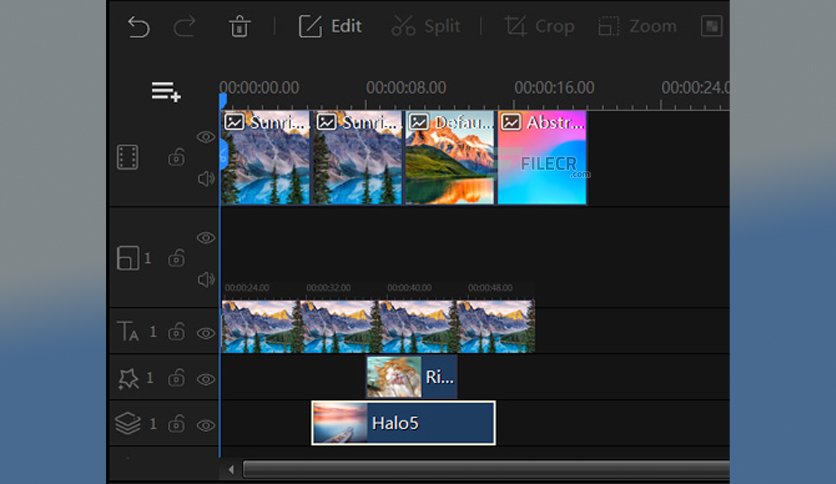Click the blue playhead marker
Viewport: 836px width, 484px height.
click(223, 100)
